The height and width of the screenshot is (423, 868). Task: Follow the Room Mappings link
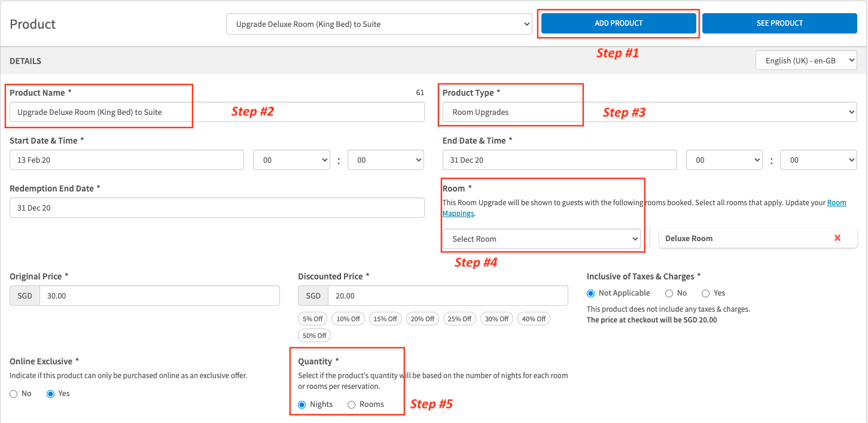point(458,214)
